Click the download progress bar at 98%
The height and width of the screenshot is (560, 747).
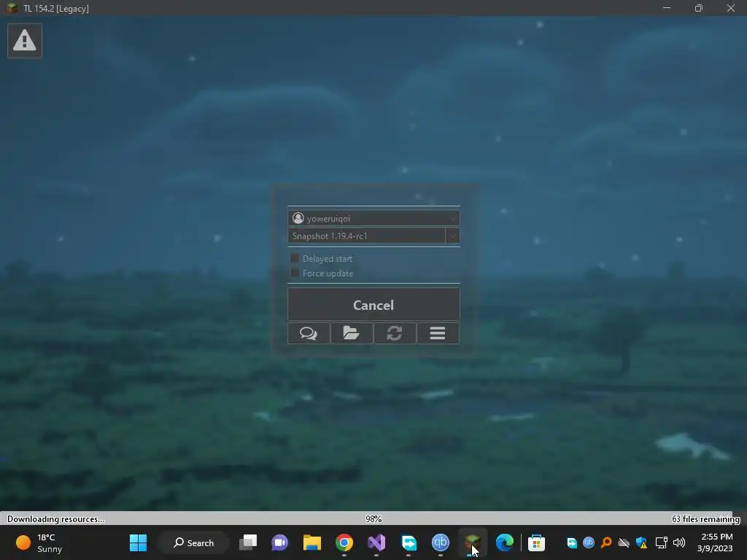(x=373, y=518)
